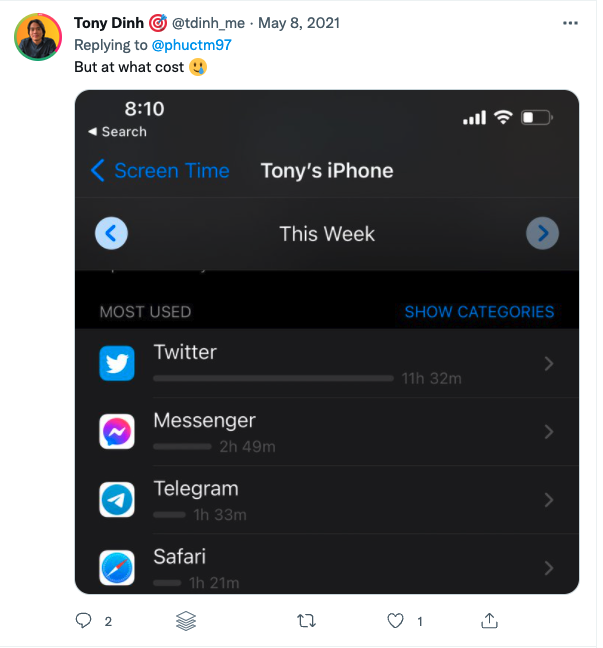The image size is (603, 648).
Task: Click the SHOW CATEGORIES link
Action: tap(479, 312)
